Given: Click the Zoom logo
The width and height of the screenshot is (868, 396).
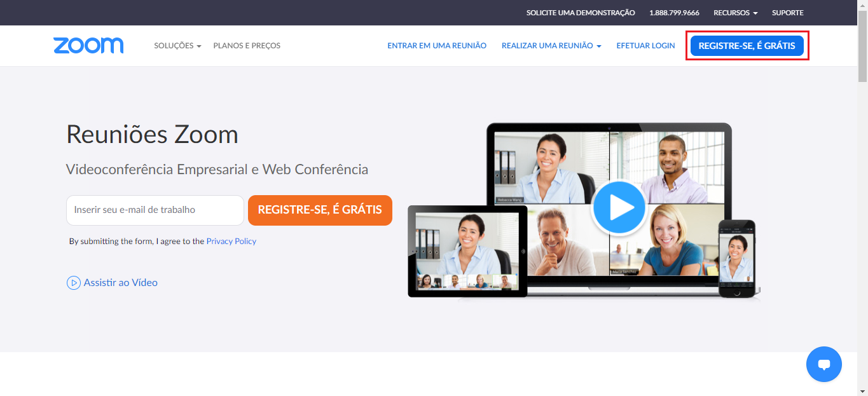Looking at the screenshot, I should [x=88, y=45].
